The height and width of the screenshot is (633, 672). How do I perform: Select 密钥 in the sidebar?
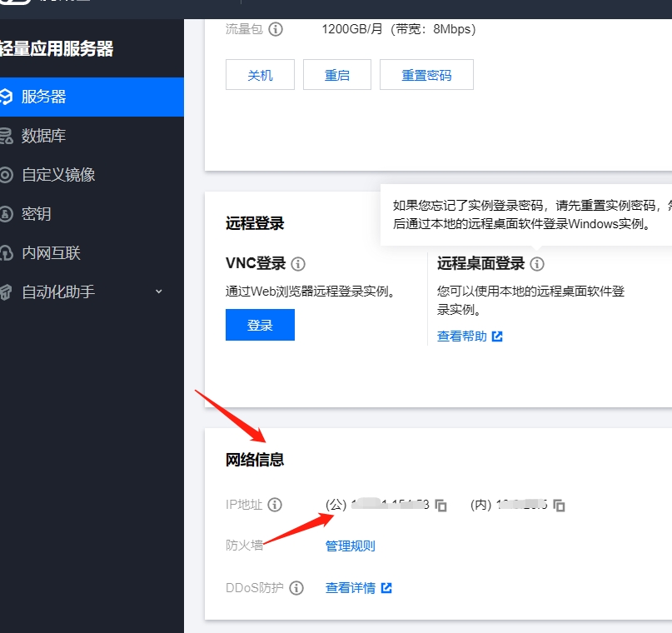click(x=36, y=214)
